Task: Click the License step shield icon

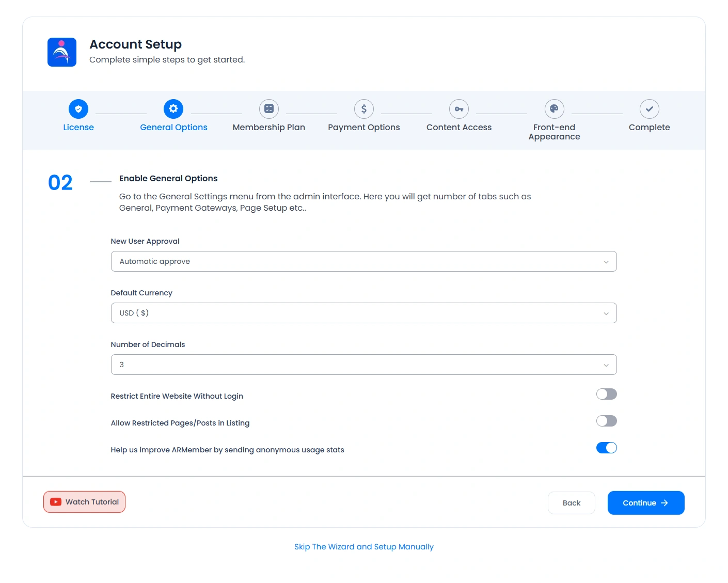Action: click(78, 109)
